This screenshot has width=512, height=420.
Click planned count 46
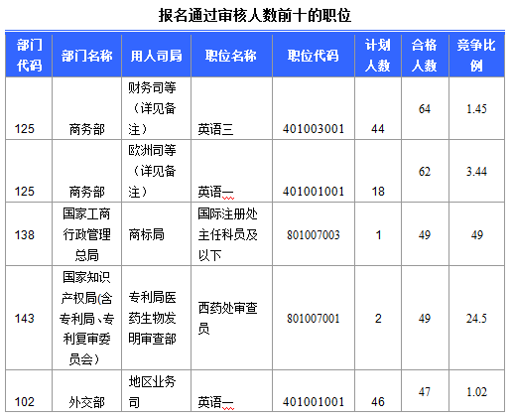378,402
